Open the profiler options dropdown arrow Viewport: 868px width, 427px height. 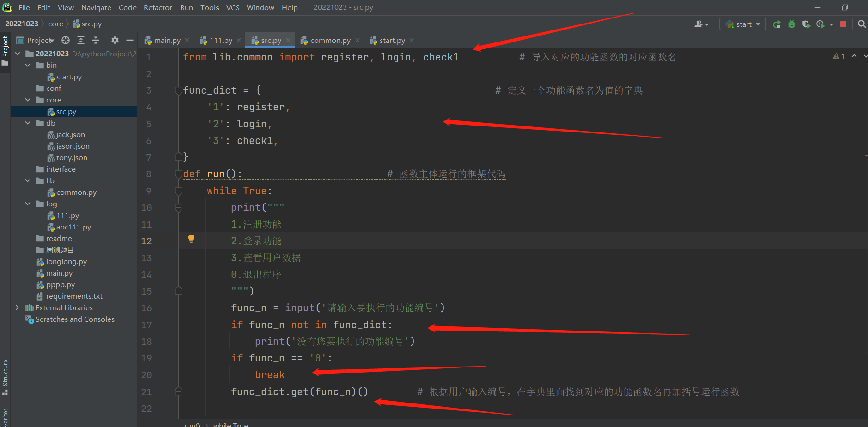[832, 24]
